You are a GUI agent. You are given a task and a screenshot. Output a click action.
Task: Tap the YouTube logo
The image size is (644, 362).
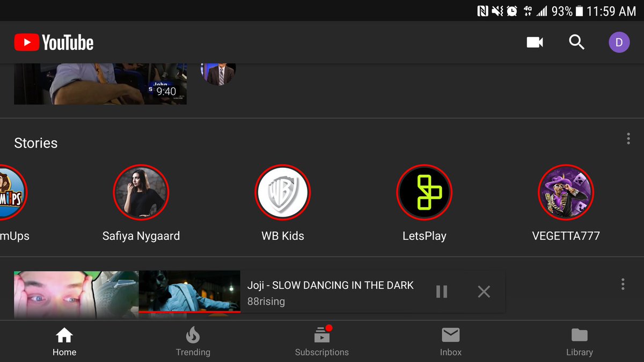coord(54,42)
